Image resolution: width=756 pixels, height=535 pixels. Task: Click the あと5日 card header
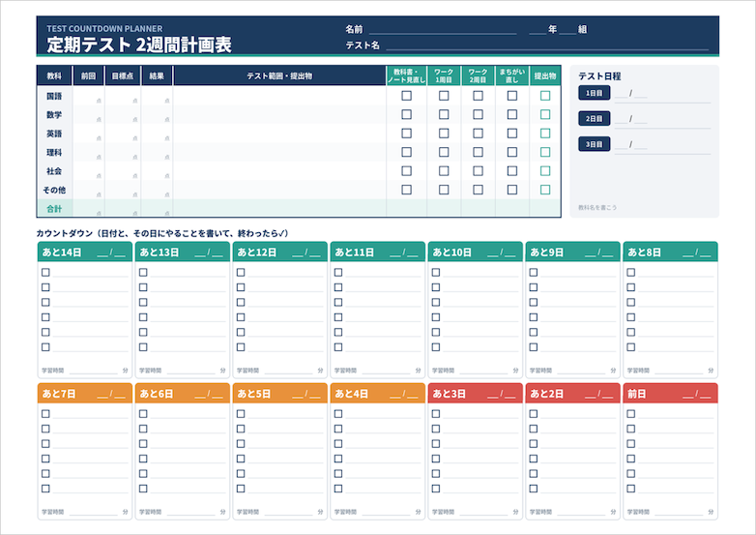click(279, 393)
